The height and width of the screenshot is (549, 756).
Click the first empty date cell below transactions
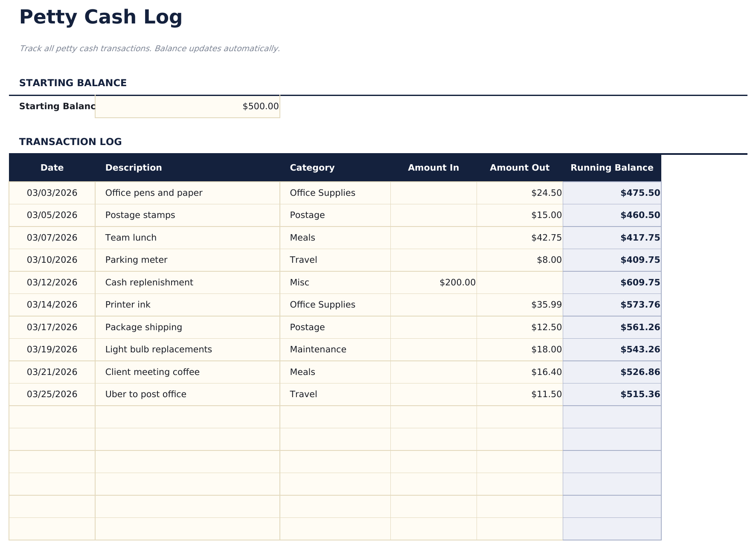(x=52, y=417)
